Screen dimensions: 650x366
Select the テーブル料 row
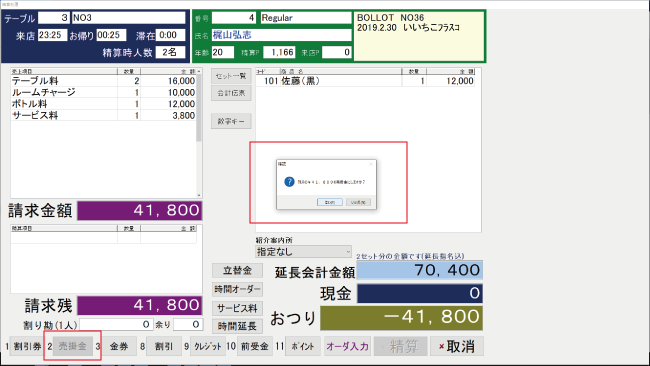point(103,81)
